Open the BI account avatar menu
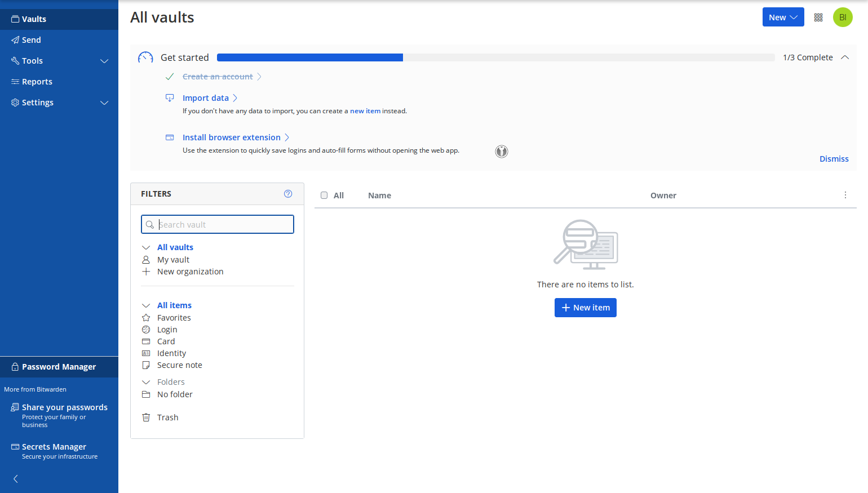The width and height of the screenshot is (868, 493). (843, 17)
